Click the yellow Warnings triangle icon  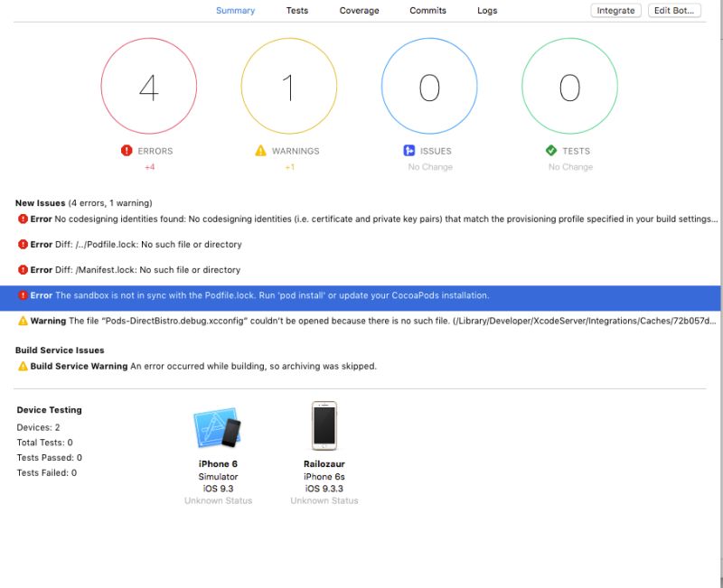point(258,151)
